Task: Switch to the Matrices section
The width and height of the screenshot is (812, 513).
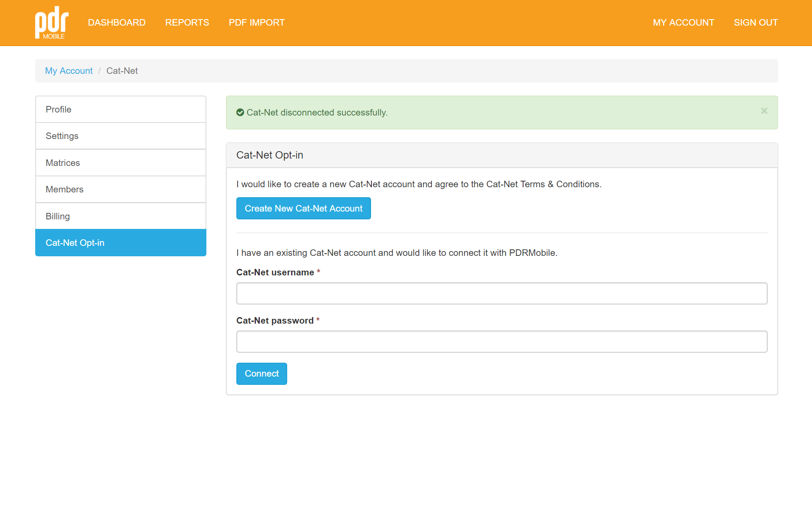Action: (x=121, y=163)
